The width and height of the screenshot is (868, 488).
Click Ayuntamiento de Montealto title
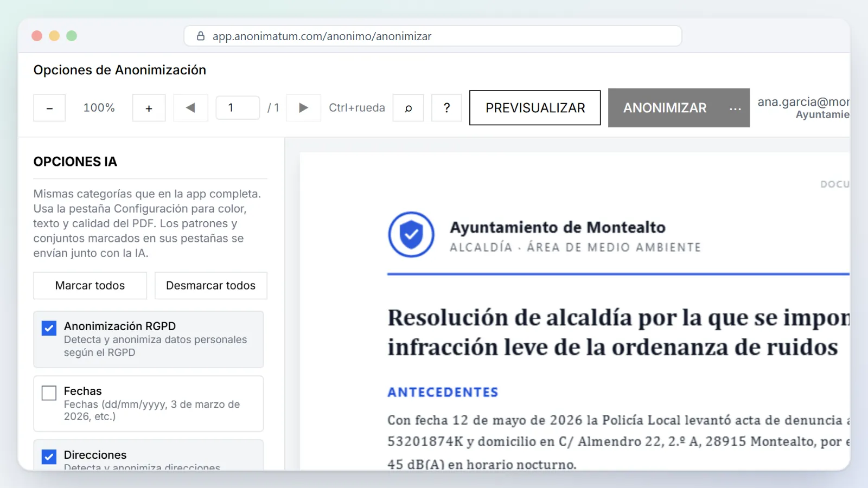(x=558, y=227)
